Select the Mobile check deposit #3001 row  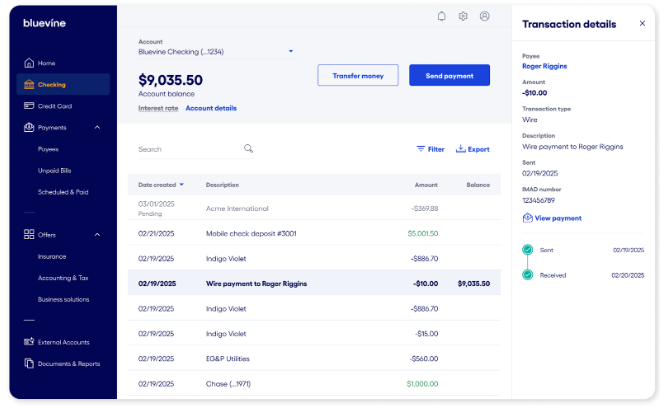314,233
